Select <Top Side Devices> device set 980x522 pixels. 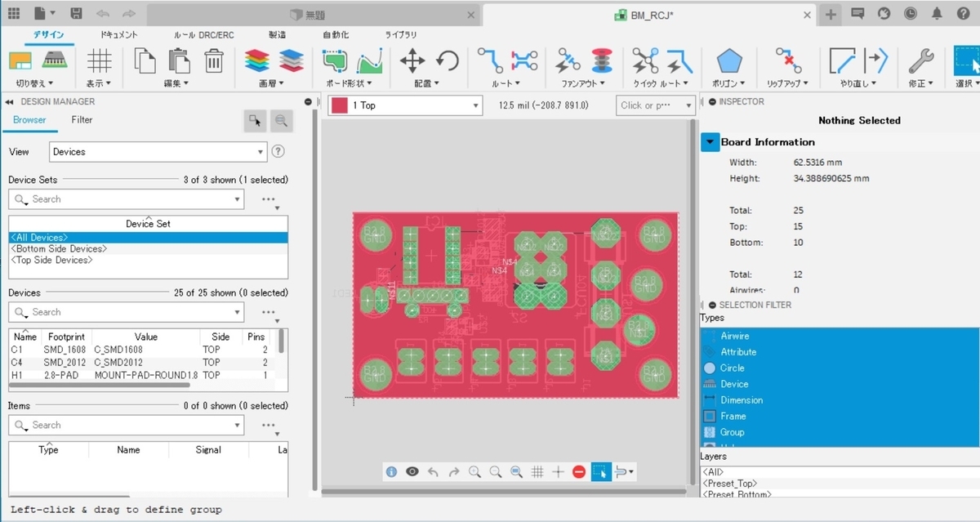(x=148, y=260)
